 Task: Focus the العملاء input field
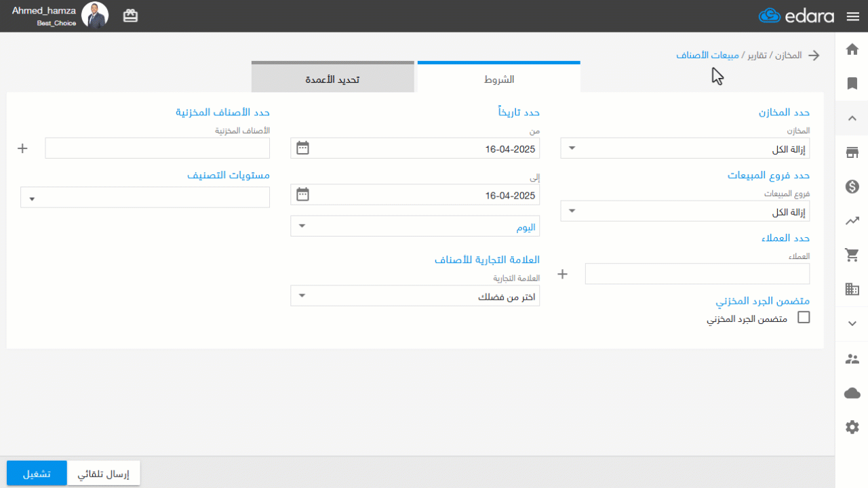coord(697,274)
